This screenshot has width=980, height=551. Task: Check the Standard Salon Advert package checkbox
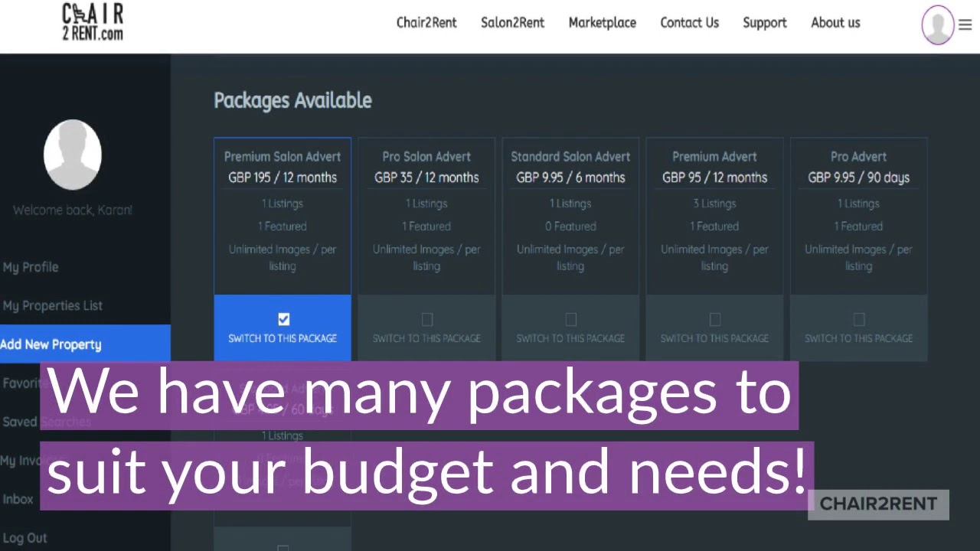click(x=571, y=319)
